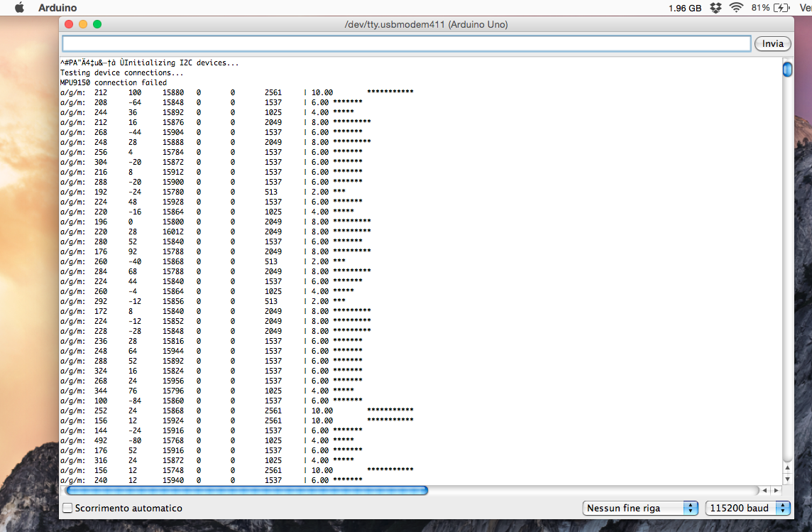Click inside the serial message input field

(x=405, y=43)
